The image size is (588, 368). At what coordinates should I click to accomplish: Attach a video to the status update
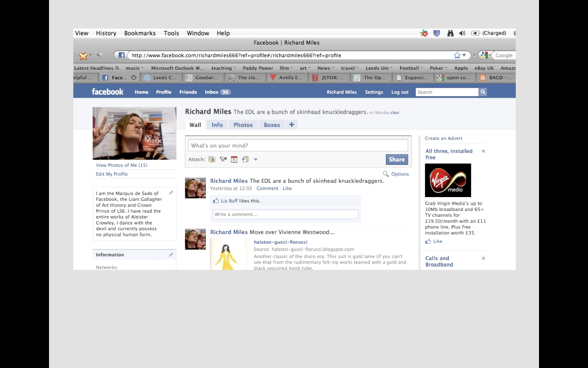tap(223, 159)
